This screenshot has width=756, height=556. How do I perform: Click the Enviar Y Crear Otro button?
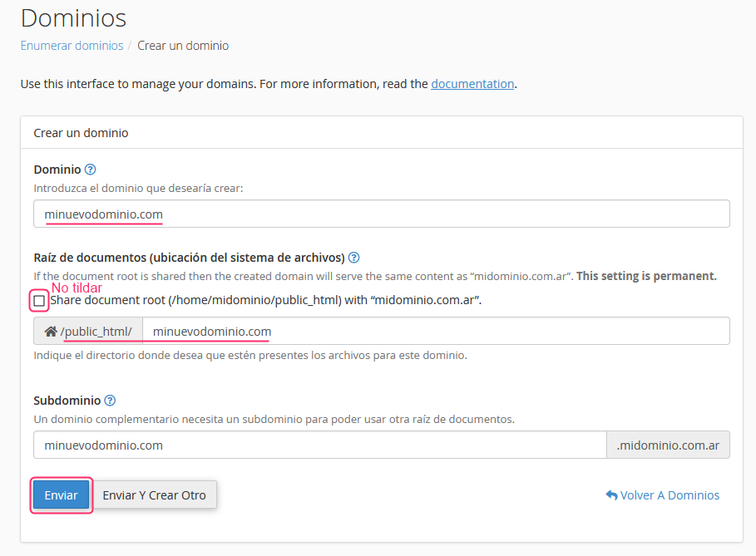pyautogui.click(x=154, y=495)
